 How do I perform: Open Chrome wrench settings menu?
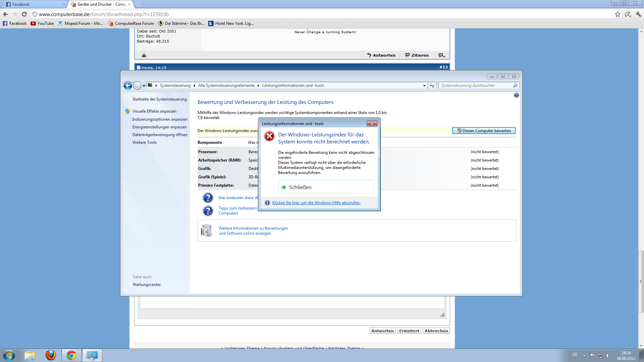(638, 14)
